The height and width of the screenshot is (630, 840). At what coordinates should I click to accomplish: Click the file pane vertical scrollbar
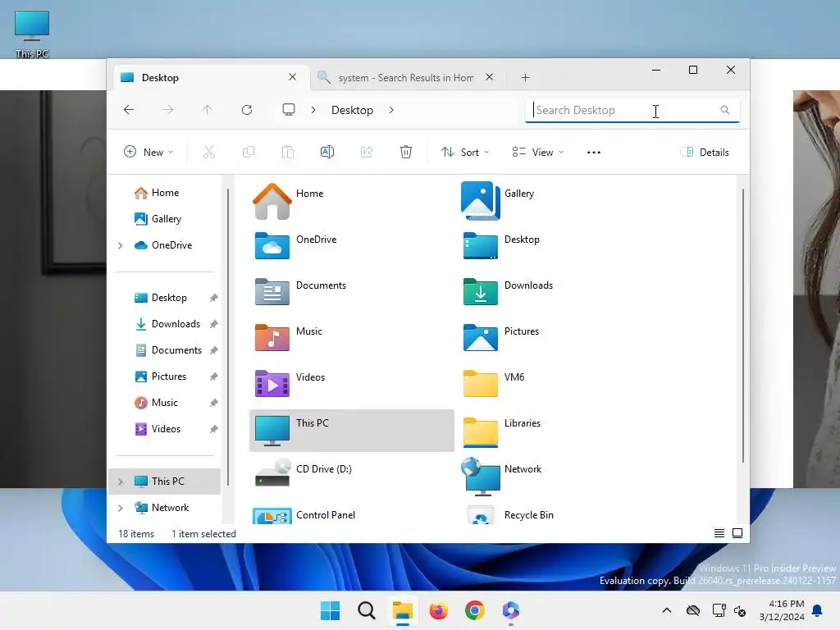[x=743, y=325]
